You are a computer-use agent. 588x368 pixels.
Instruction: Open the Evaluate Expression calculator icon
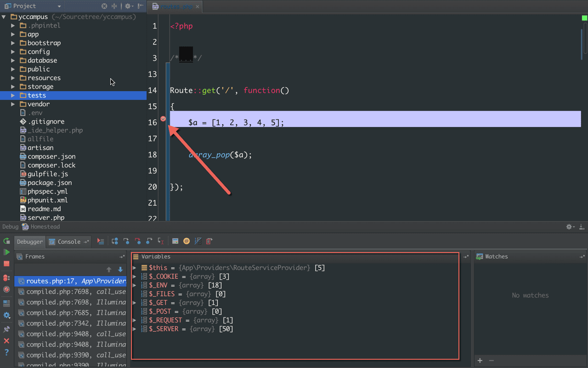(175, 241)
